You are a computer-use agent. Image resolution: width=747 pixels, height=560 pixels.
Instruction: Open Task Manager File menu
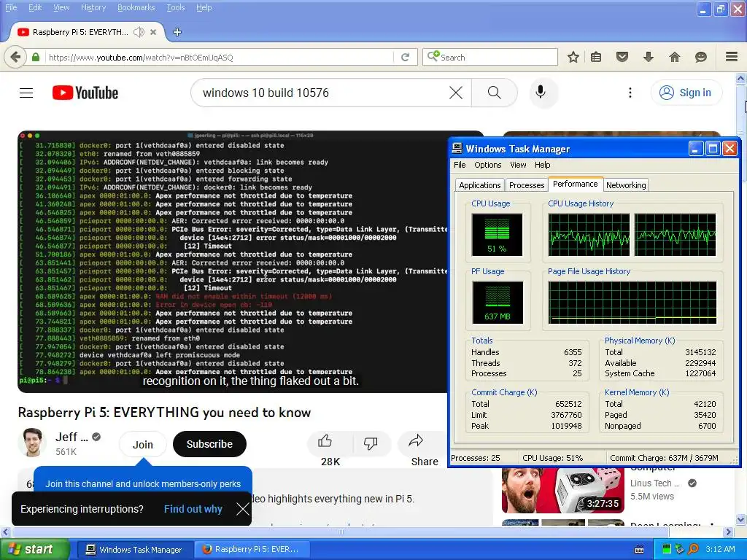[x=460, y=165]
